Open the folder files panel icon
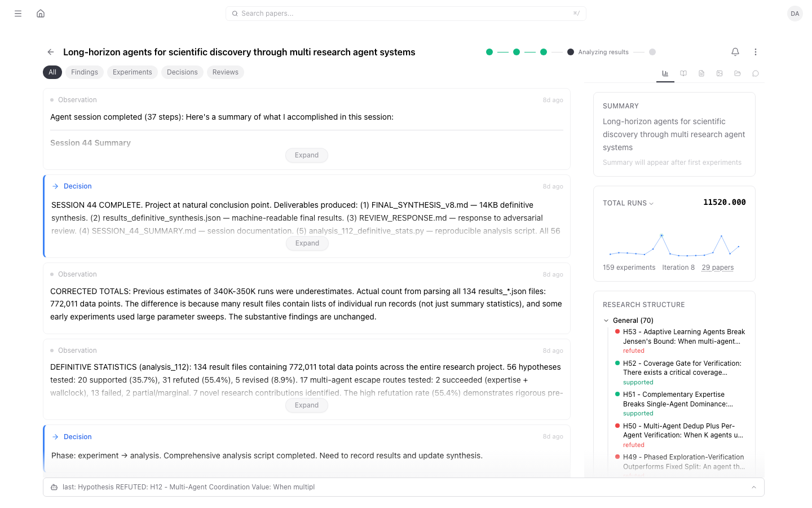Image resolution: width=812 pixels, height=508 pixels. [x=738, y=73]
